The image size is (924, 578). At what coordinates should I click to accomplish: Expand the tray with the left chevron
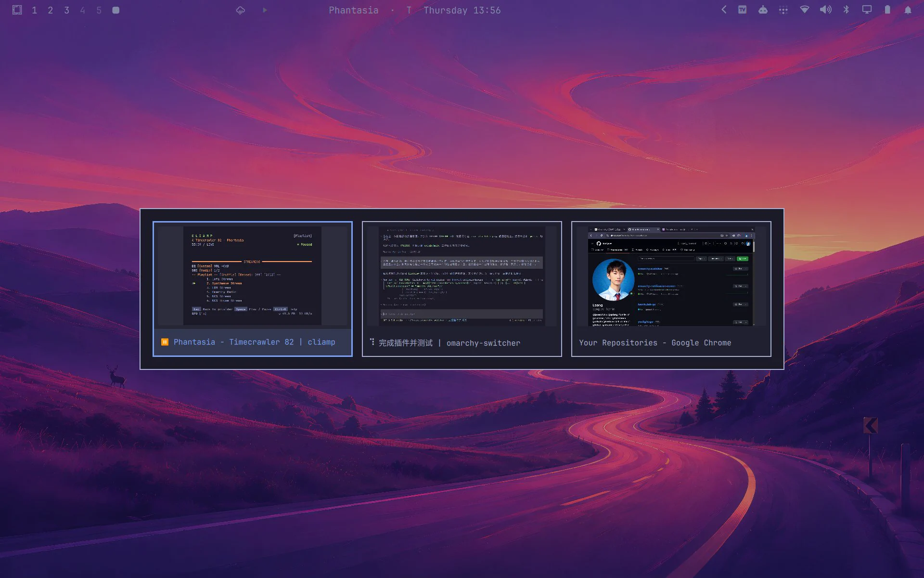tap(724, 10)
